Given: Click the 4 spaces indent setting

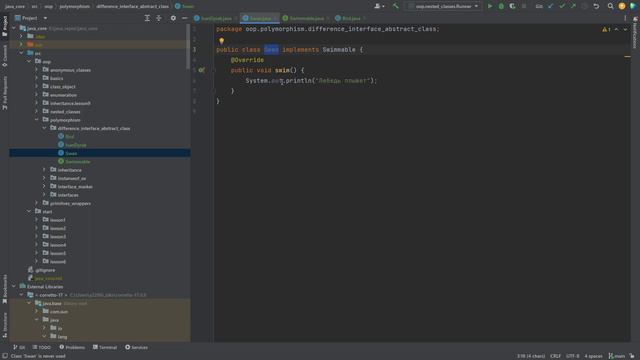Looking at the screenshot, I should tap(593, 356).
